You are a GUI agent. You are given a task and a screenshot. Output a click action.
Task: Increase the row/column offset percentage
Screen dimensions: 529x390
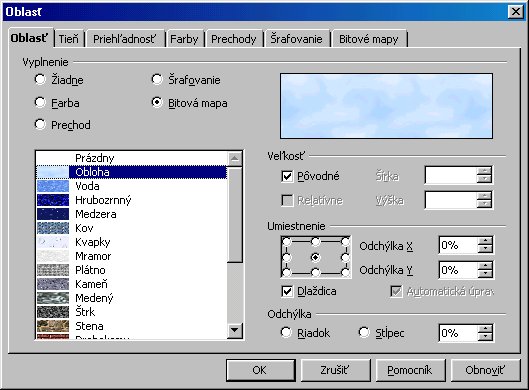tap(485, 329)
